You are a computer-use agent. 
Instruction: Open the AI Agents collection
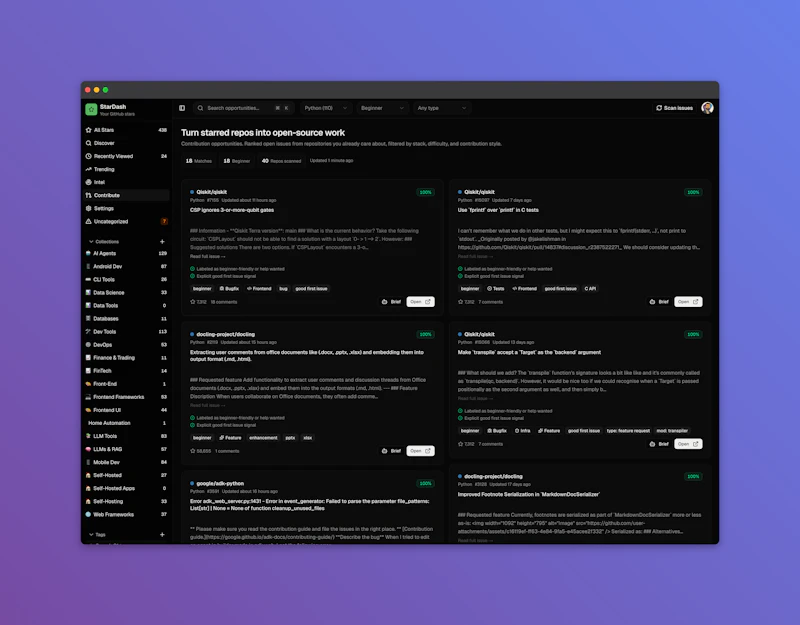coord(127,254)
